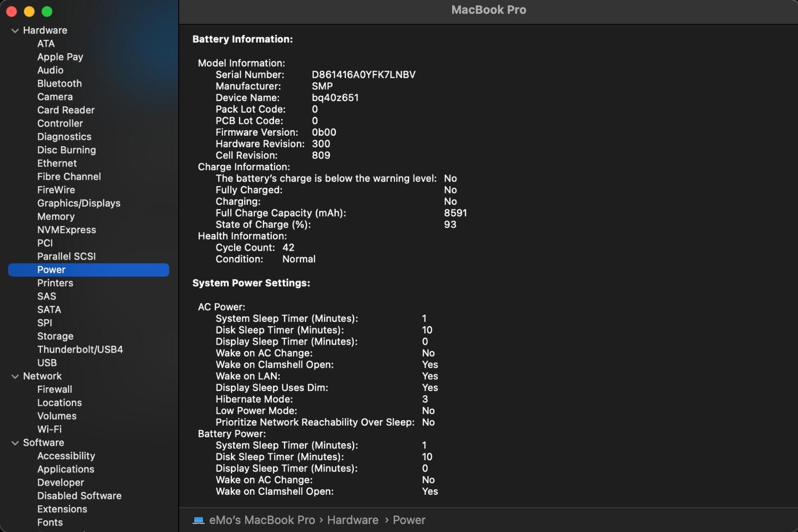The width and height of the screenshot is (798, 532).
Task: Select Ethernet in the sidebar
Action: coord(57,163)
